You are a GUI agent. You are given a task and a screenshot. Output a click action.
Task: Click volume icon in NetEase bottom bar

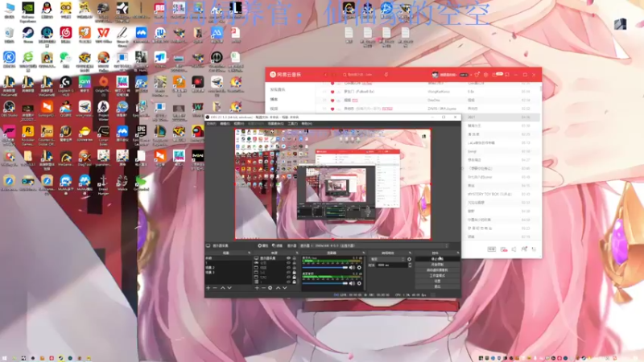[x=514, y=249]
